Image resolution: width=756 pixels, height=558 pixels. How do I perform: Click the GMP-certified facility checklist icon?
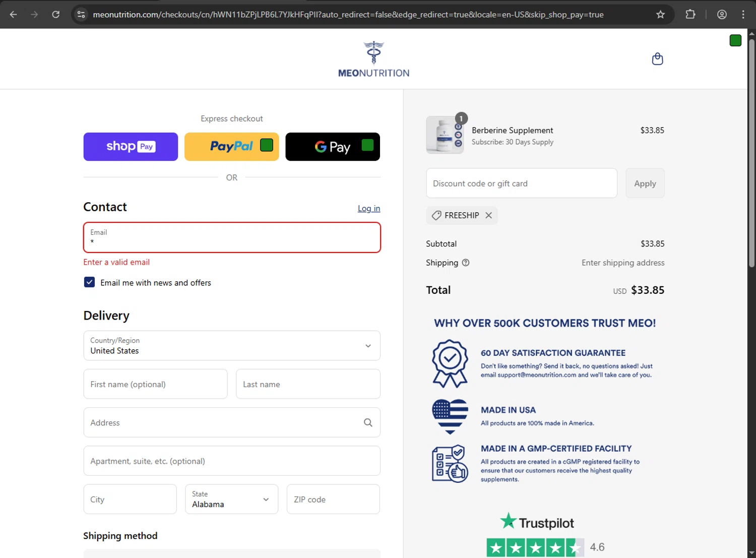450,463
